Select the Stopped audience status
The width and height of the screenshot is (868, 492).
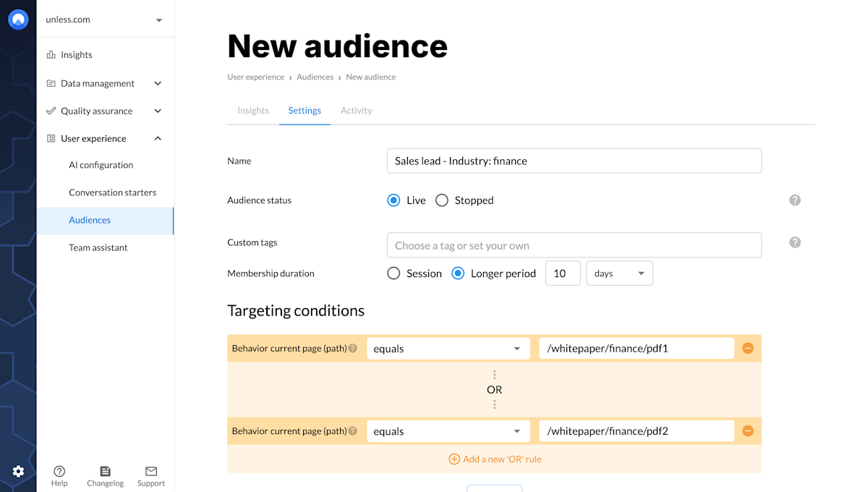click(x=442, y=200)
